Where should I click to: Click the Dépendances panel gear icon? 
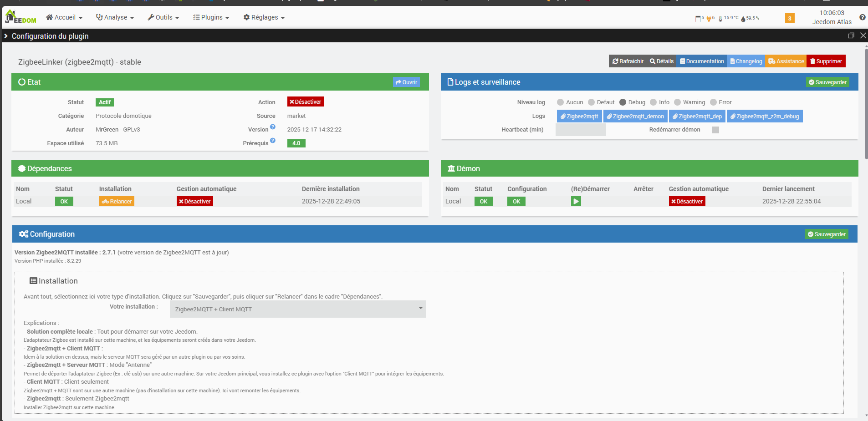[x=22, y=168]
